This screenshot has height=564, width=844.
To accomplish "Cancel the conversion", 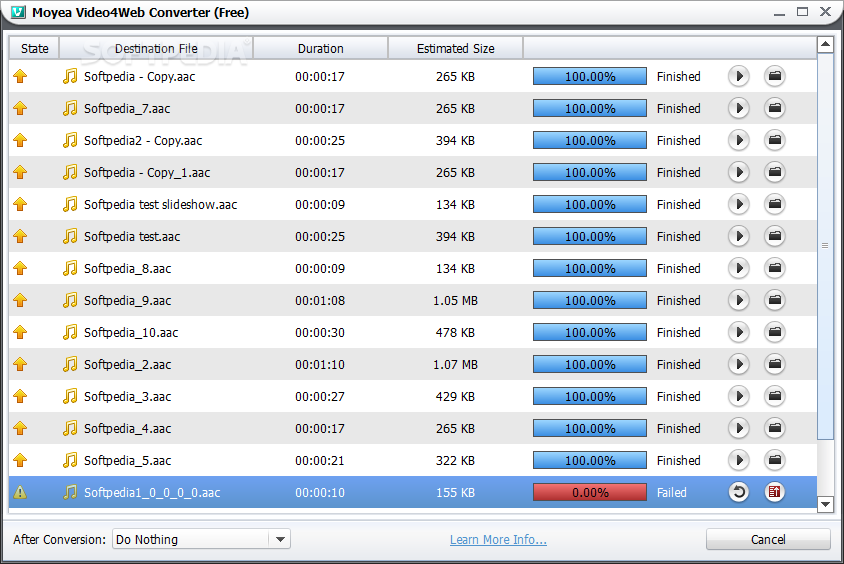I will [x=768, y=539].
